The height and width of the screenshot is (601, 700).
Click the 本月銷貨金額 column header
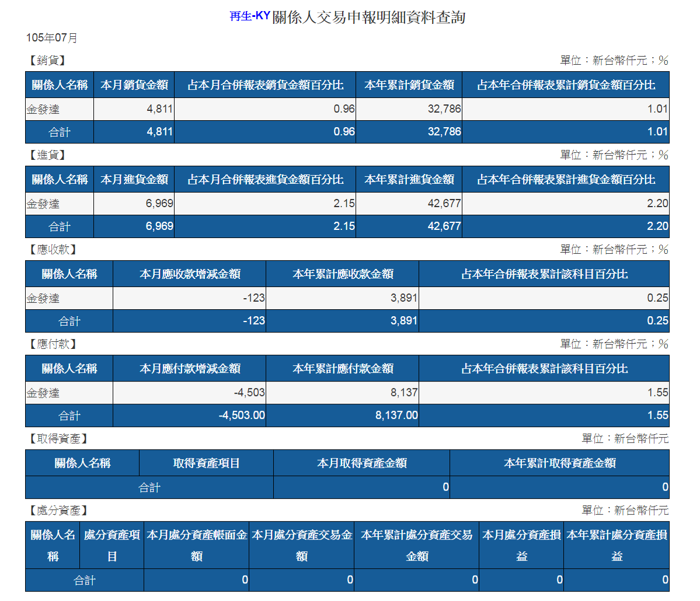point(134,85)
